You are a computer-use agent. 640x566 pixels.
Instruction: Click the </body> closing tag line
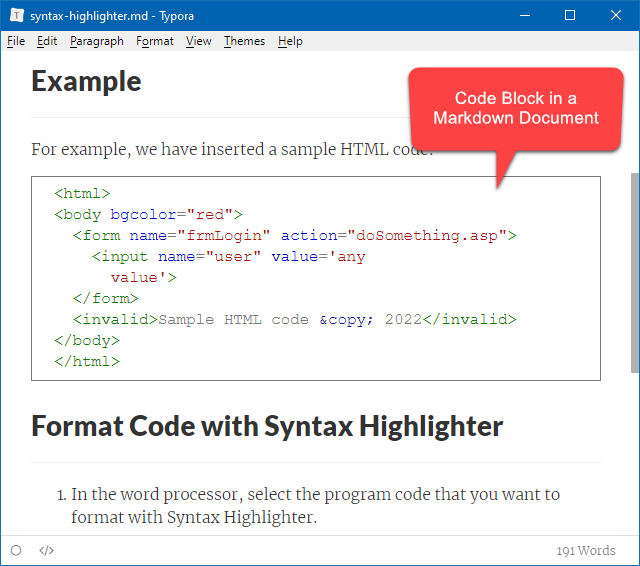(87, 341)
